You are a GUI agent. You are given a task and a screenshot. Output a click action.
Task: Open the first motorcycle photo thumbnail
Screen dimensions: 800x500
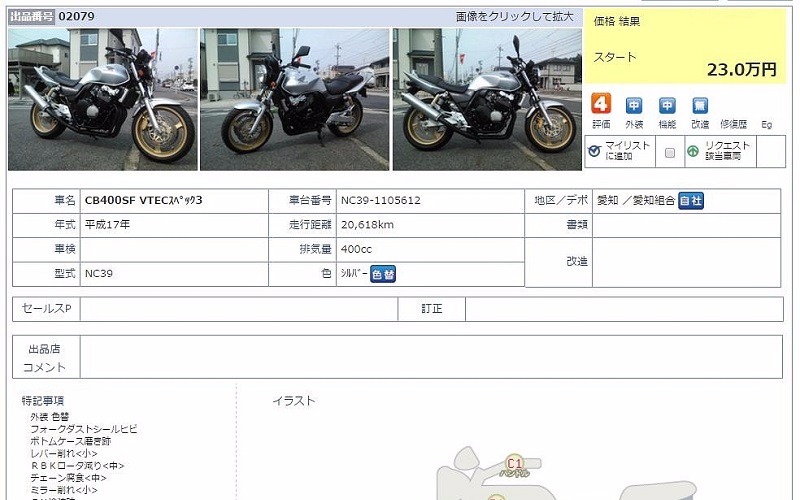[103, 99]
